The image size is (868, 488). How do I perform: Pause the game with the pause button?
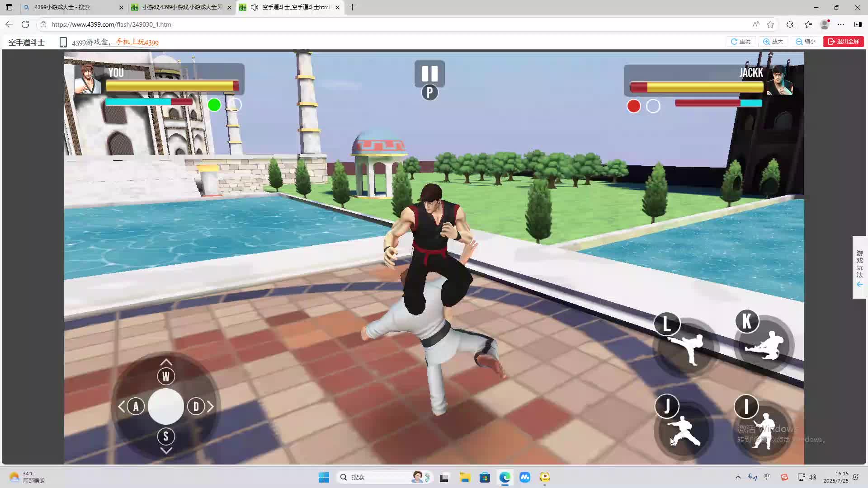(429, 74)
